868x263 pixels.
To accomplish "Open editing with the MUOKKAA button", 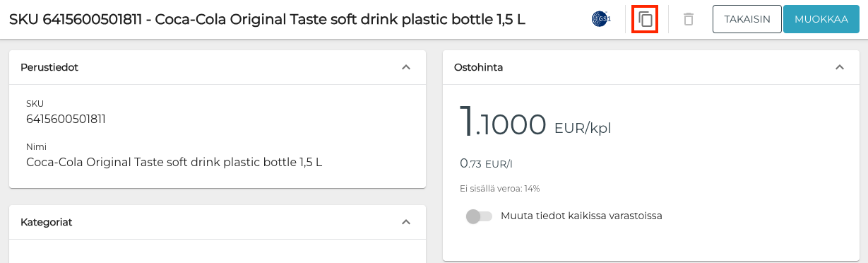I will [821, 19].
